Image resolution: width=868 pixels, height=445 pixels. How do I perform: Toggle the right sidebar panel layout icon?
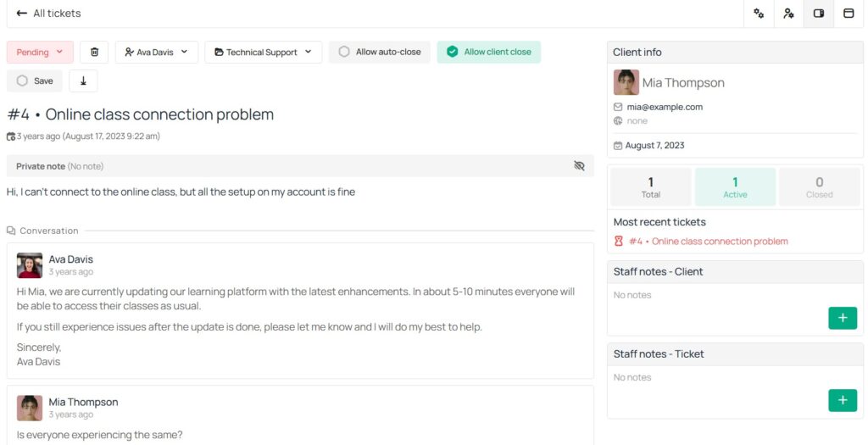(x=819, y=14)
